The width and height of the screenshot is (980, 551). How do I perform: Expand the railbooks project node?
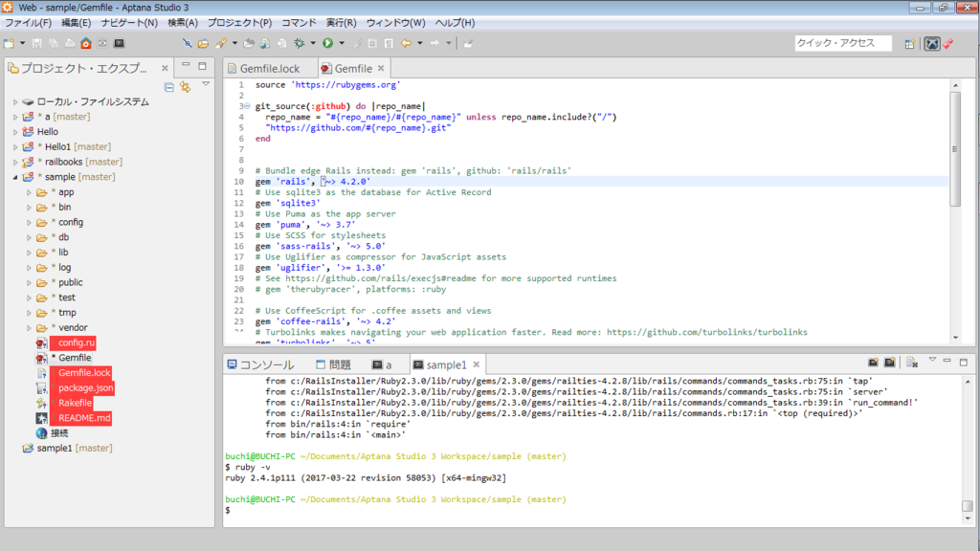[15, 163]
